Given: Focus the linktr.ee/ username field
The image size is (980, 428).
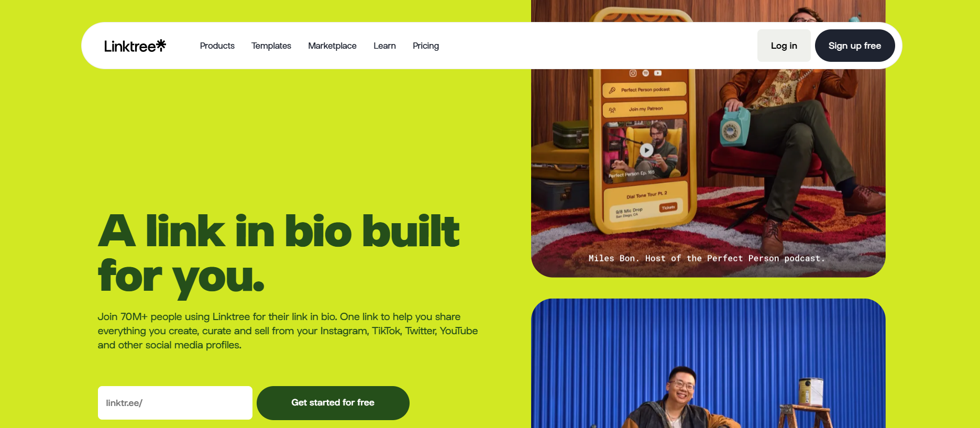Looking at the screenshot, I should tap(175, 402).
